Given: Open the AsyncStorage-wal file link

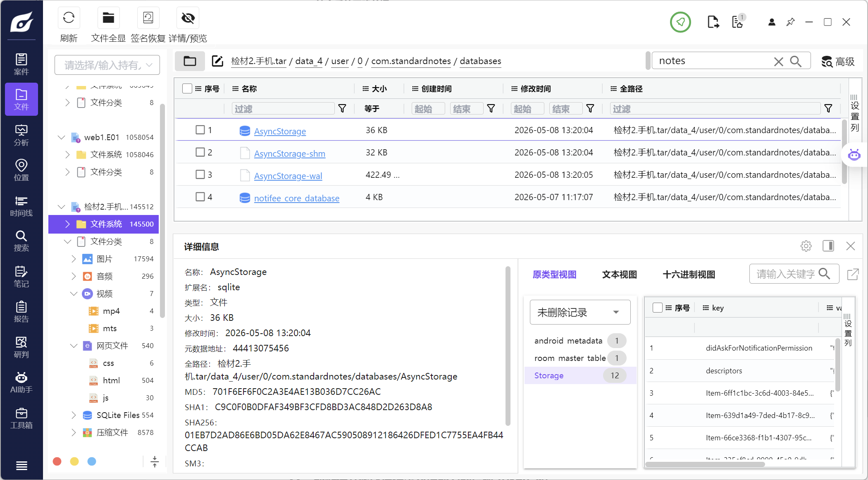Looking at the screenshot, I should click(x=288, y=176).
